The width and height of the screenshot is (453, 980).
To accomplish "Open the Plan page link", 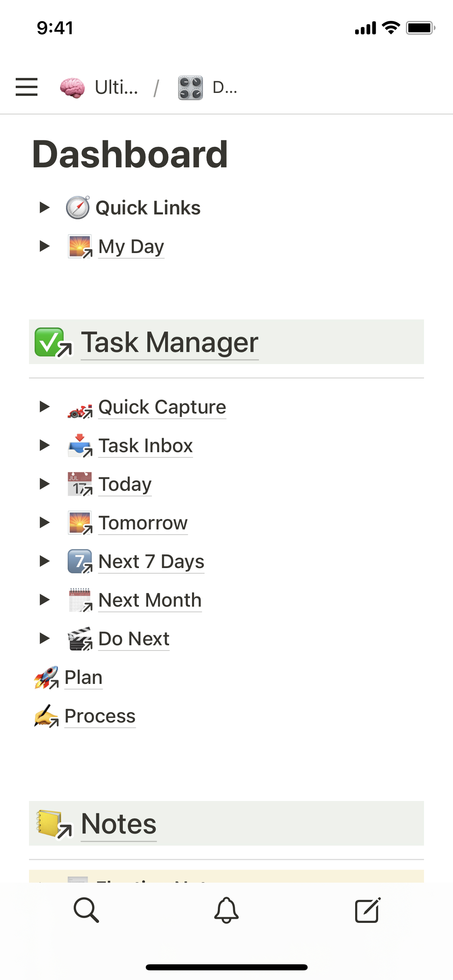I will (x=83, y=677).
